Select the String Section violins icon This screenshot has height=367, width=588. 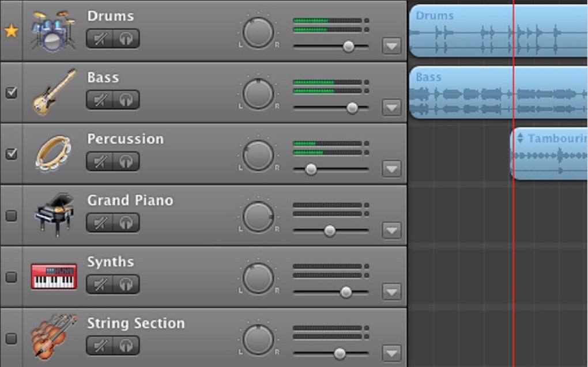(54, 337)
